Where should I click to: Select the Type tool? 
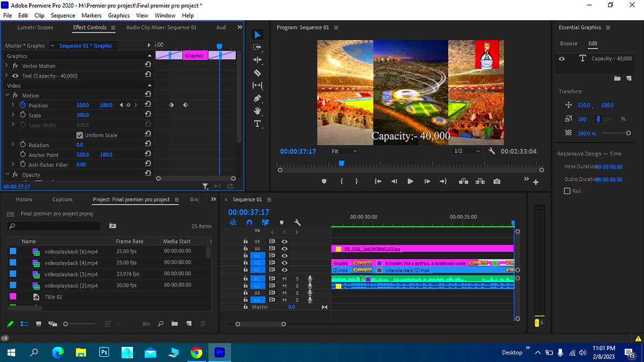(x=258, y=124)
